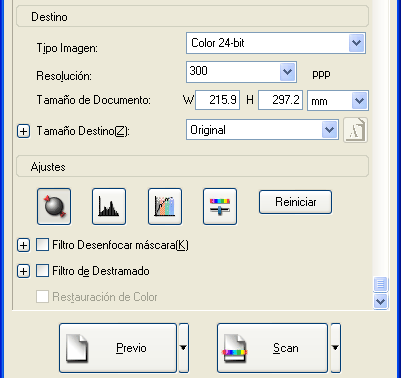Click the orientation icon beside Tamaño Destino

coord(355,130)
